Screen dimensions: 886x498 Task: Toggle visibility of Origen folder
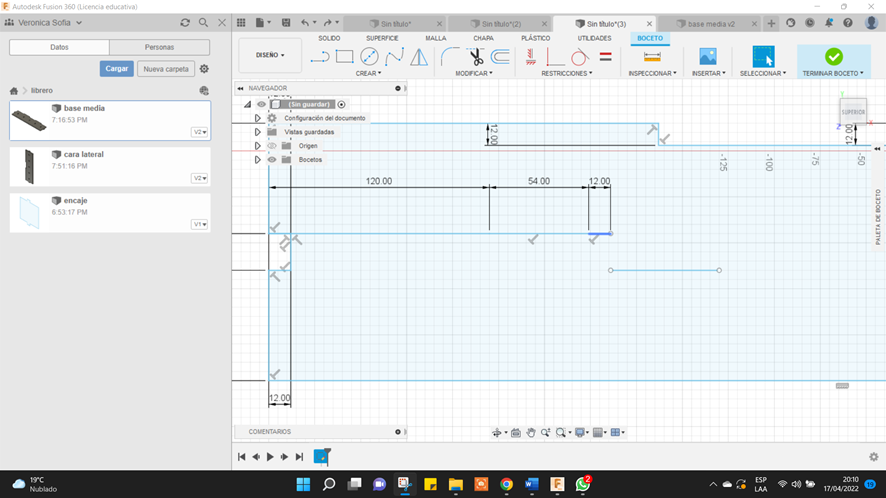271,146
